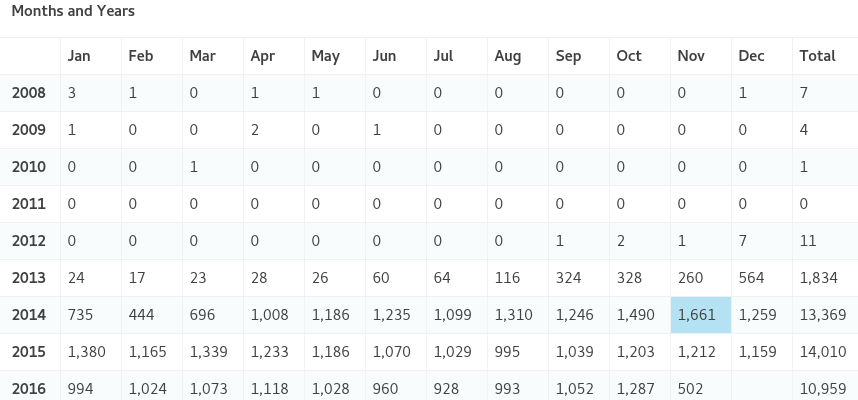The height and width of the screenshot is (400, 858).
Task: Click the Apr 2009 cell showing 2
Action: tap(255, 130)
